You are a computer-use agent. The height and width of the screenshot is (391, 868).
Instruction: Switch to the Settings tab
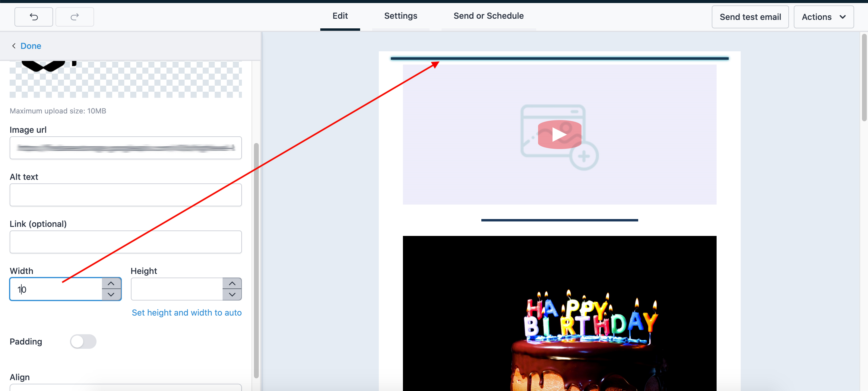pyautogui.click(x=400, y=16)
